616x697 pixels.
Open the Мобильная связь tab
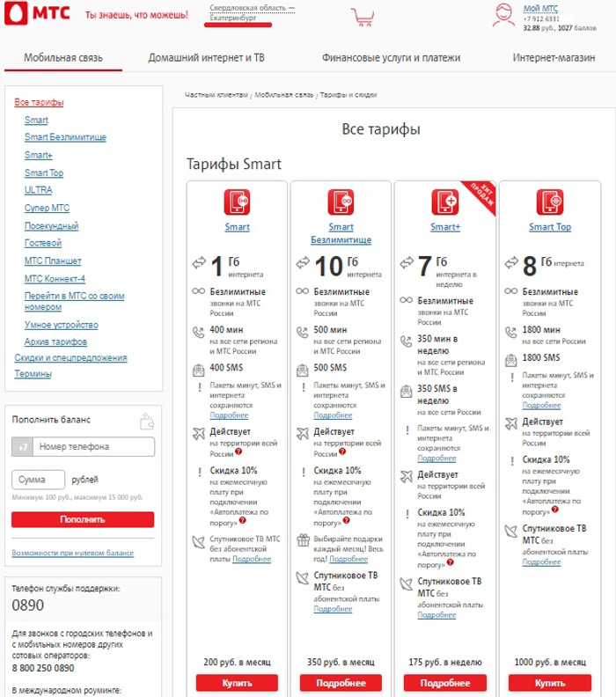click(63, 58)
